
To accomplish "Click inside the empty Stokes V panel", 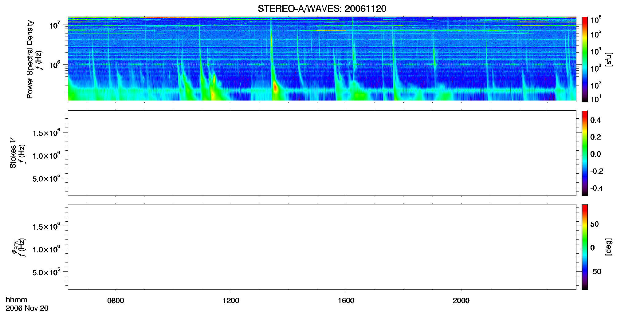I will (322, 153).
